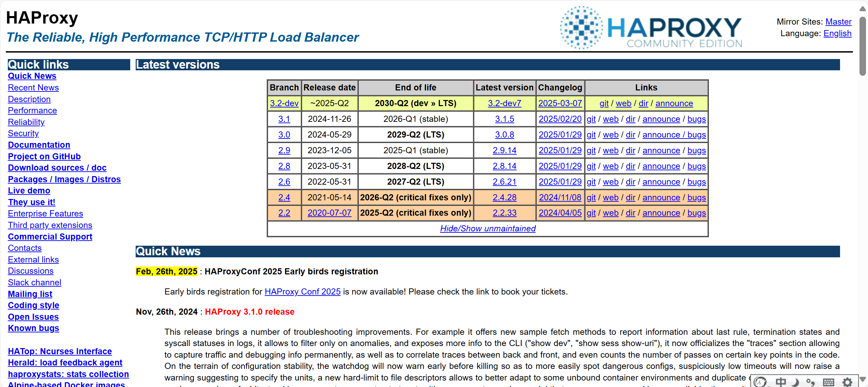868x387 pixels.
Task: Open the Commercial Support link
Action: 50,237
